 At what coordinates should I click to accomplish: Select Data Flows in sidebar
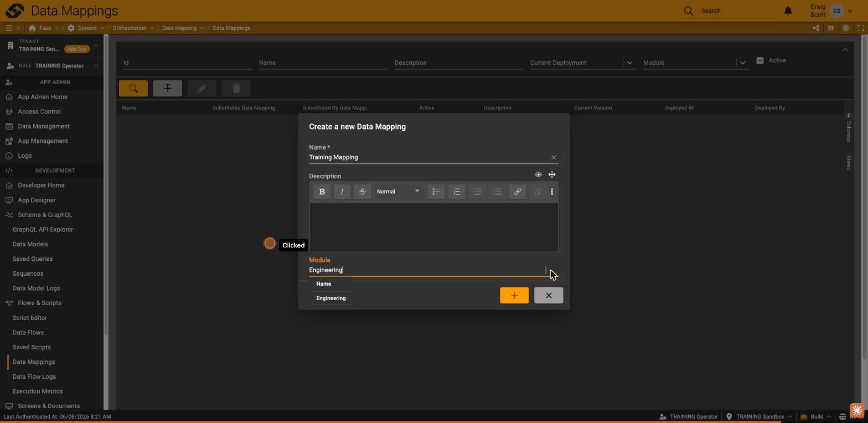(28, 332)
